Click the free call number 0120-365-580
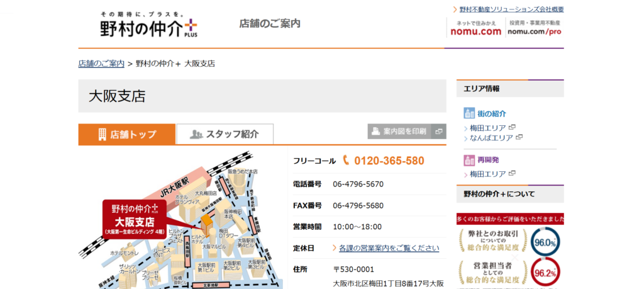This screenshot has height=289, width=644. coord(389,161)
